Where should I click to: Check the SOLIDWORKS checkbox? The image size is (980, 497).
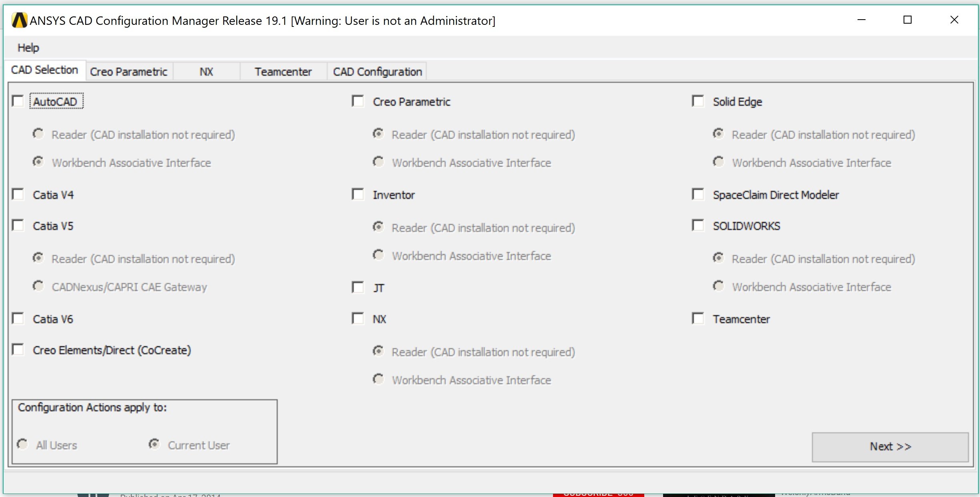tap(698, 225)
